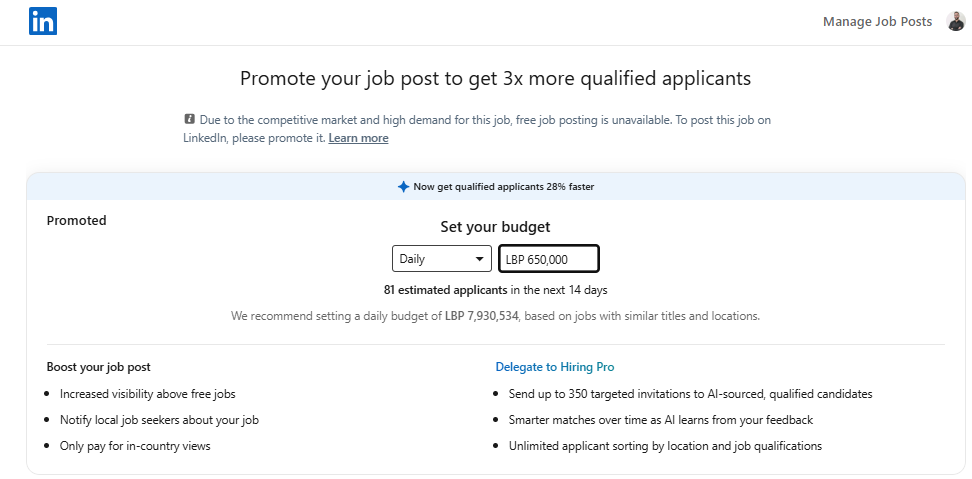Click the Boost your job post heading
Viewport: 972px width, 479px height.
(x=98, y=367)
